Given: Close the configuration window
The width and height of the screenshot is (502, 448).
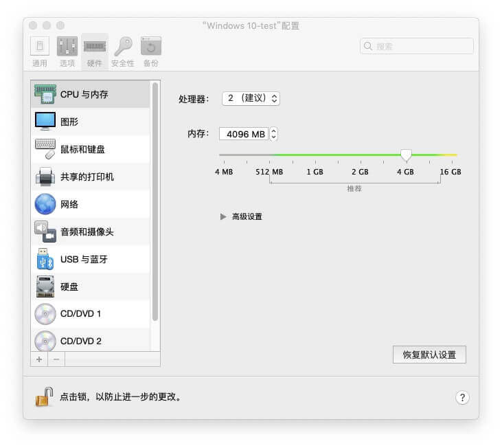Looking at the screenshot, I should click(x=33, y=25).
